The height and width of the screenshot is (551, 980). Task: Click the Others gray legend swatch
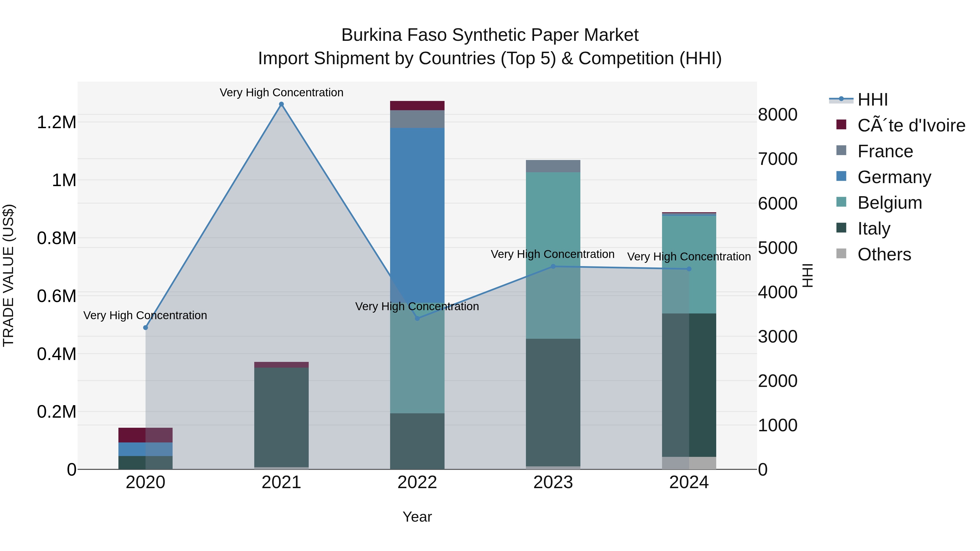pyautogui.click(x=841, y=254)
